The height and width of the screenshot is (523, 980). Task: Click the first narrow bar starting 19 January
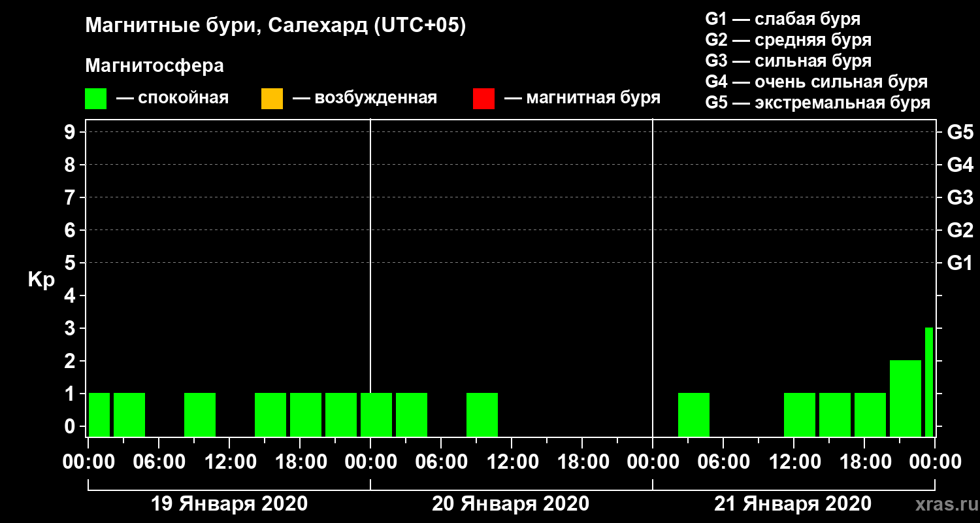pos(99,414)
